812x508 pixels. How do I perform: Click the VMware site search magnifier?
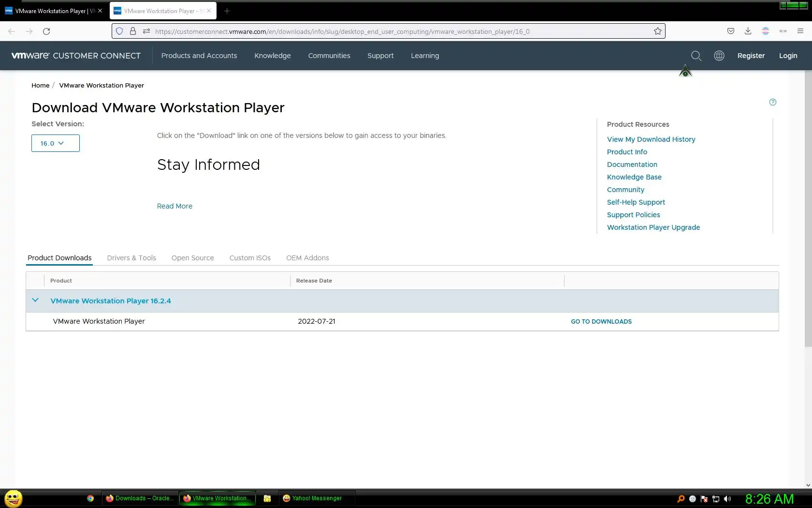[696, 56]
